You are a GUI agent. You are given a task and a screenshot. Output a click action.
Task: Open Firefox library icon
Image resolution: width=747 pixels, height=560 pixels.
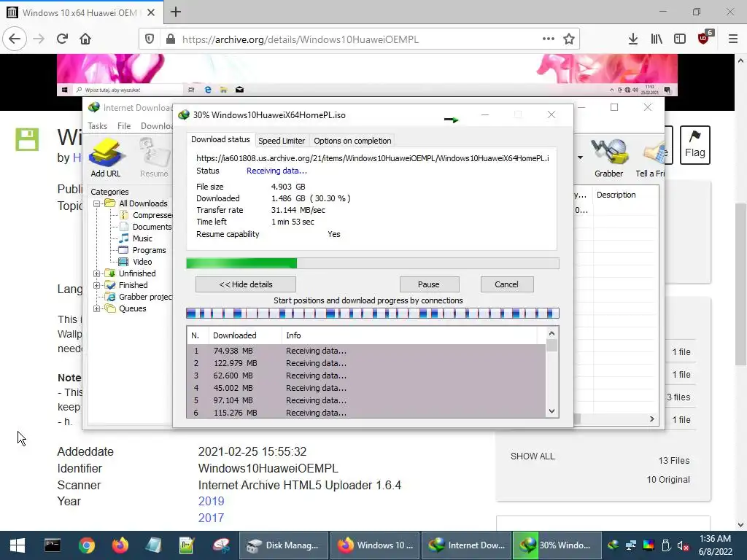click(x=657, y=39)
